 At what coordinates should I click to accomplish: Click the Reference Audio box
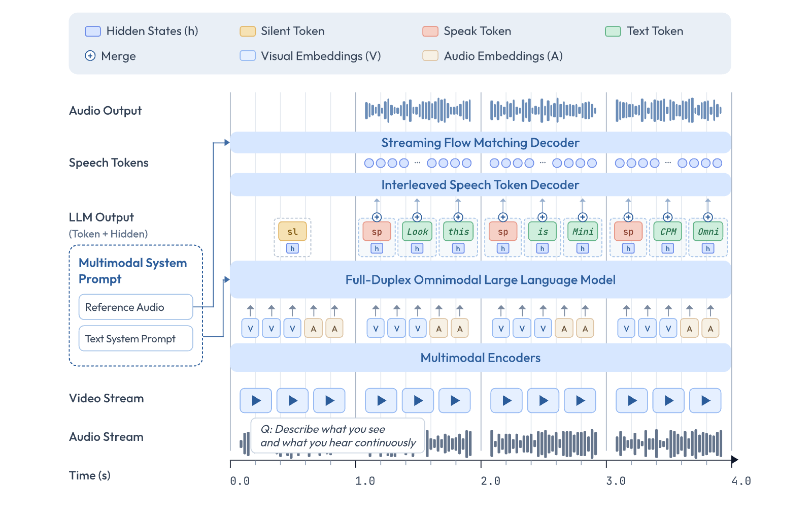(136, 307)
